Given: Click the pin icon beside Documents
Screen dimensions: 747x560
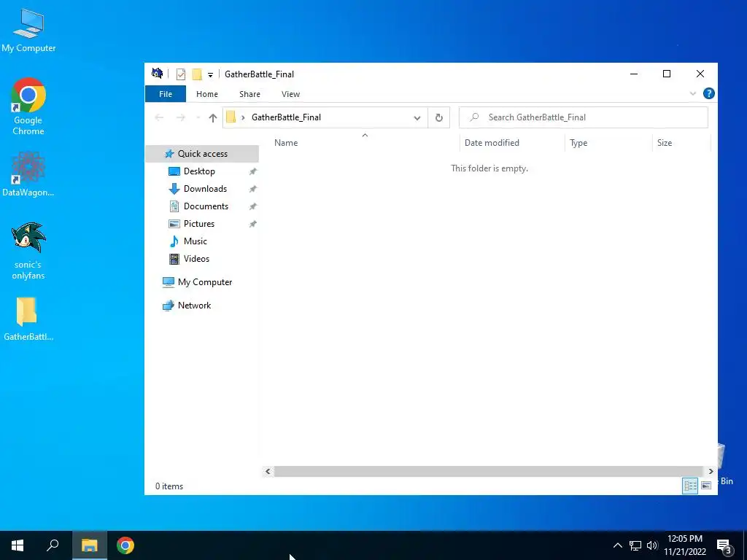Looking at the screenshot, I should (253, 206).
